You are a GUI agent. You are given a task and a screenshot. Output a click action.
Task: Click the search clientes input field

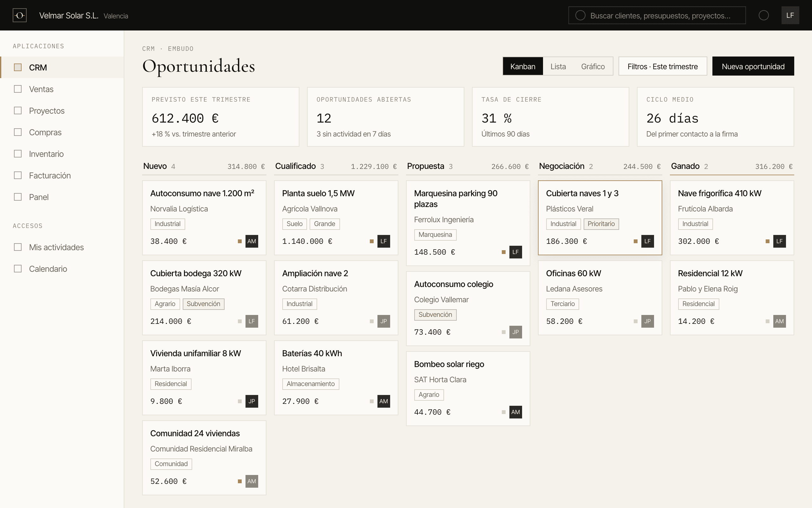pyautogui.click(x=657, y=16)
